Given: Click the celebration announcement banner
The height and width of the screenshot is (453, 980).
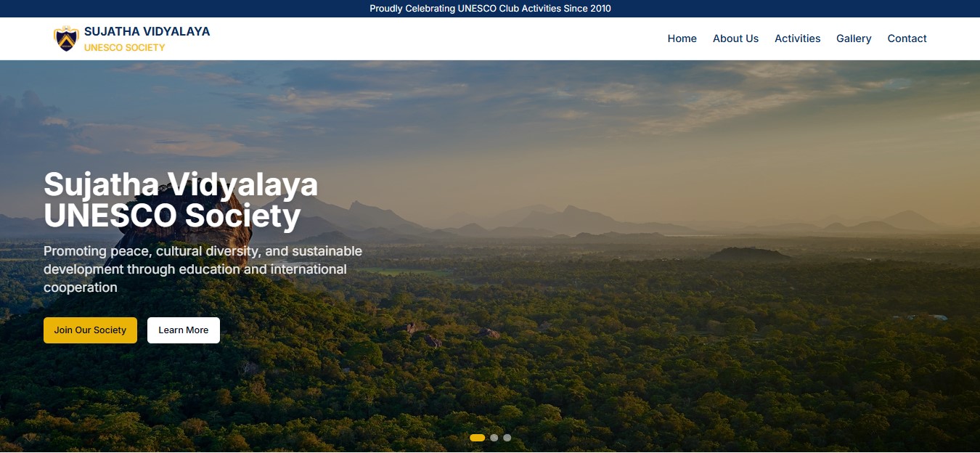Looking at the screenshot, I should coord(490,9).
